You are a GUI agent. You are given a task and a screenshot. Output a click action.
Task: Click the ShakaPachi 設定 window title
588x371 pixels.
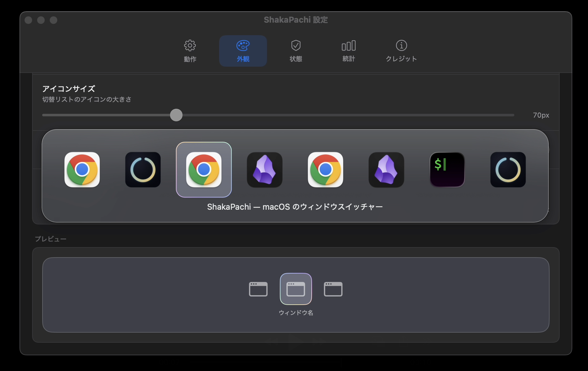click(x=296, y=20)
